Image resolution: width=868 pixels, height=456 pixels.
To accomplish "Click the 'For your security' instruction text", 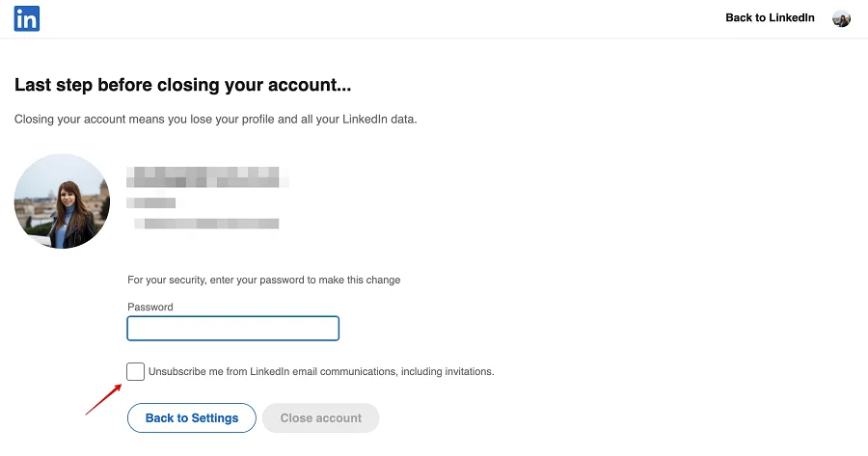I will point(263,281).
